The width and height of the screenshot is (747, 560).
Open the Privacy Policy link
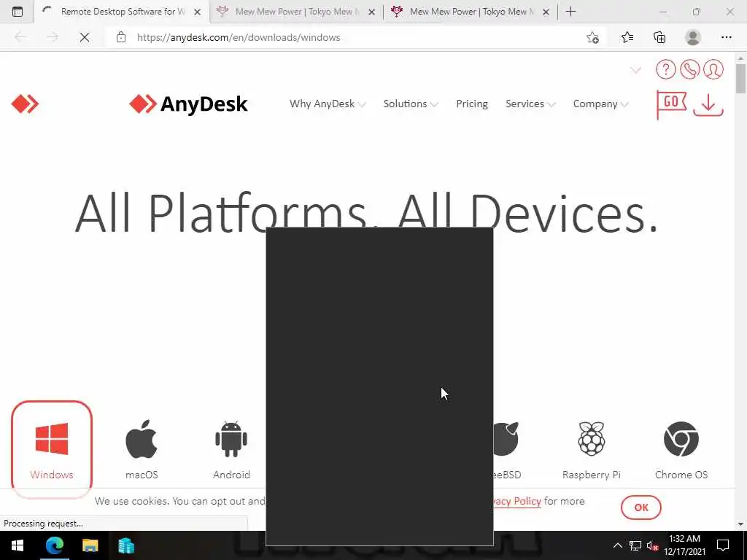pos(517,501)
